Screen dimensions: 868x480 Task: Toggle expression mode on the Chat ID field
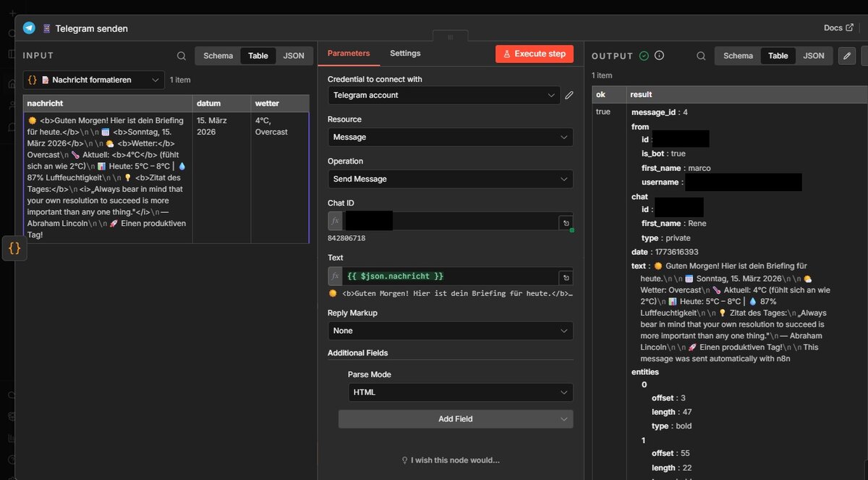(x=334, y=221)
